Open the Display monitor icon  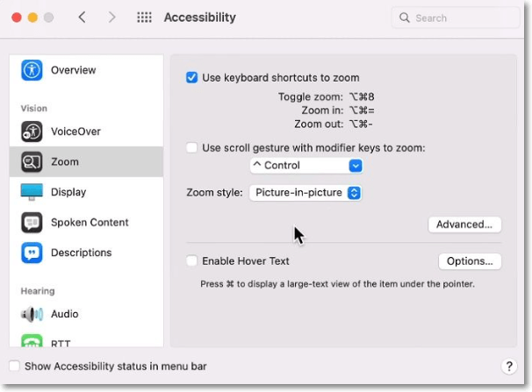(32, 192)
